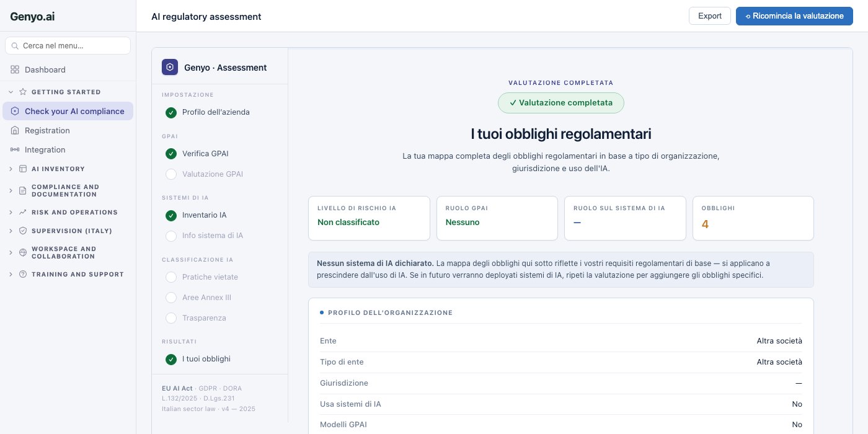
Task: Click the 'Usa sistemi di IA' row label
Action: point(350,404)
